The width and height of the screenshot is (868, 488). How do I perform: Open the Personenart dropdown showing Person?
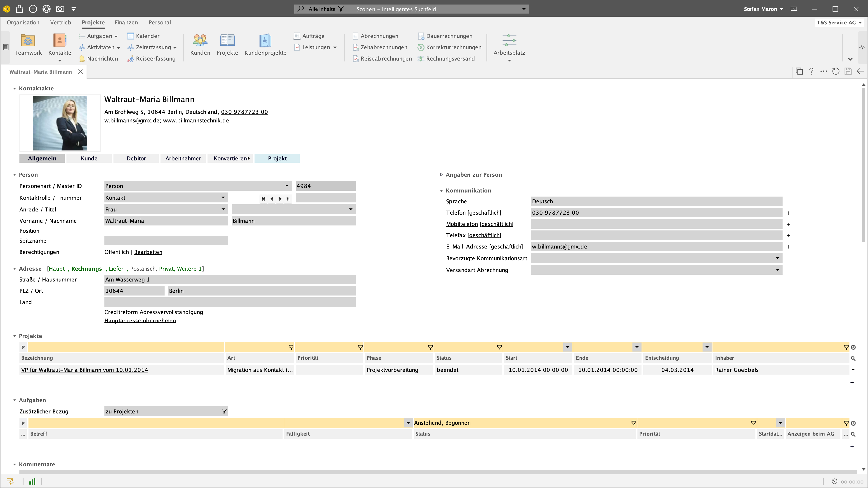pyautogui.click(x=287, y=185)
